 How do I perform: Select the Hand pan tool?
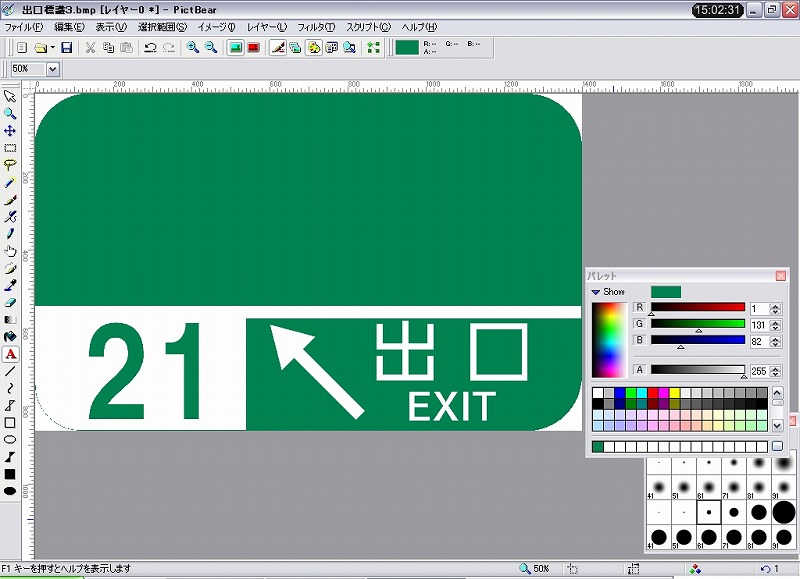(x=10, y=251)
